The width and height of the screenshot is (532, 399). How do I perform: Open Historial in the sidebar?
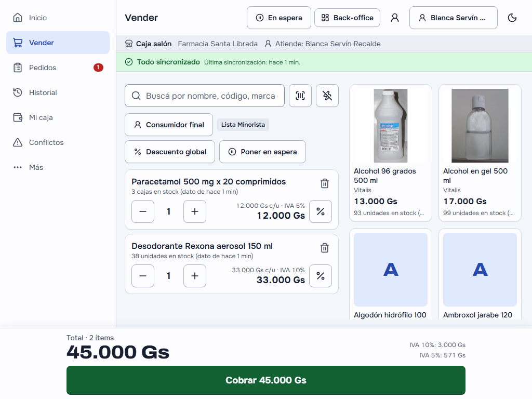[58, 92]
